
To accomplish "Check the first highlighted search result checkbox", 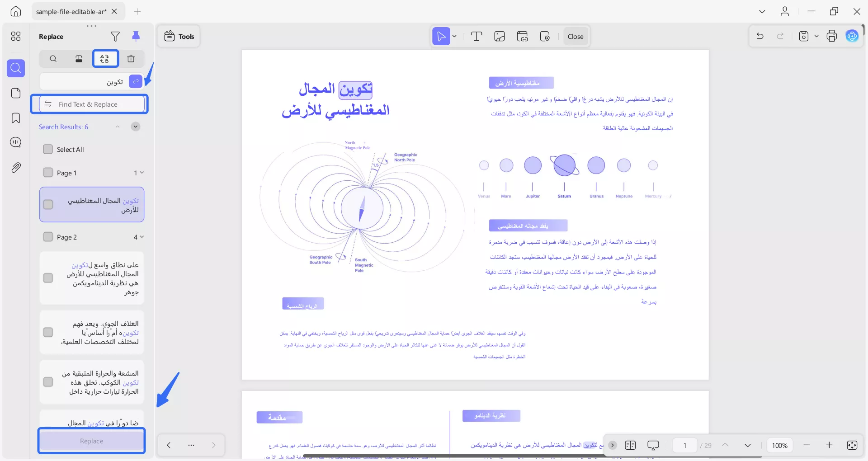I will pyautogui.click(x=48, y=204).
